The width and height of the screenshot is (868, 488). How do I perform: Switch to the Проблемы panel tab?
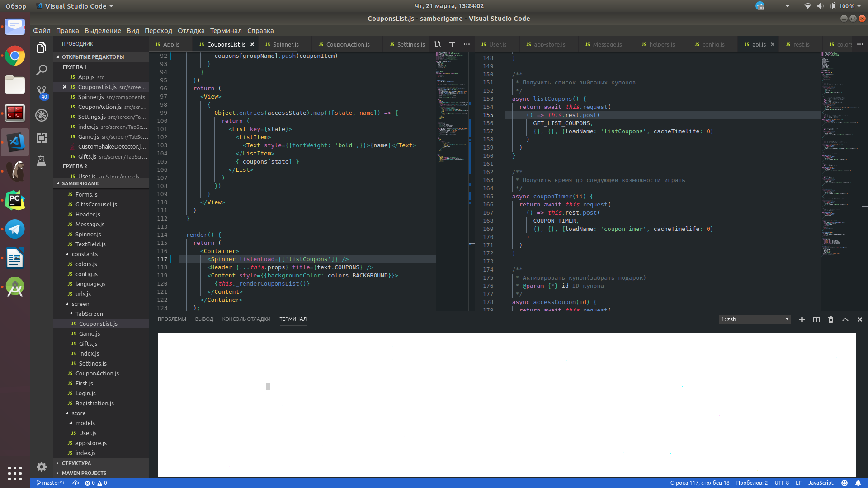coord(172,319)
